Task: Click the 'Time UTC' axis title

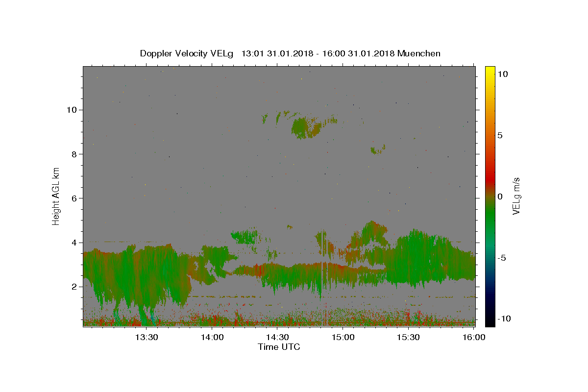Action: pyautogui.click(x=279, y=347)
